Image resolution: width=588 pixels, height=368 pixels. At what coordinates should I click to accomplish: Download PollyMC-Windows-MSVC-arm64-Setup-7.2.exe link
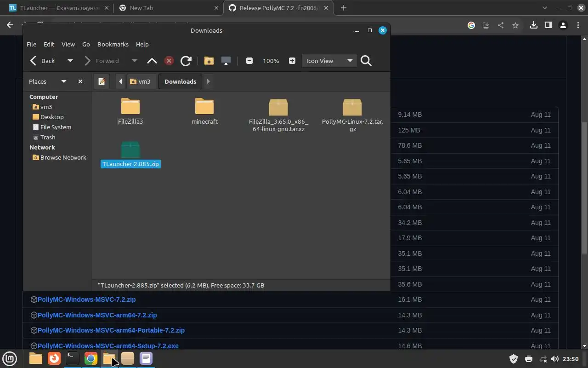(x=108, y=346)
